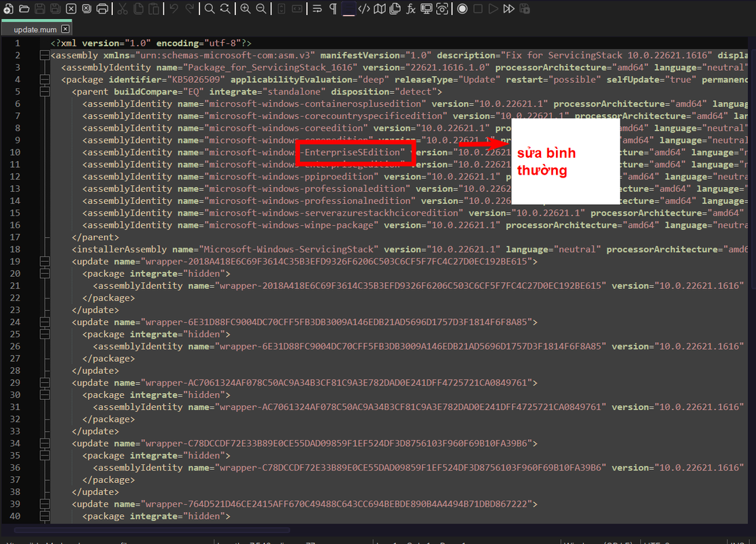Screen dimensions: 756x544
Task: Collapse the update fold at line 29
Action: coord(44,383)
